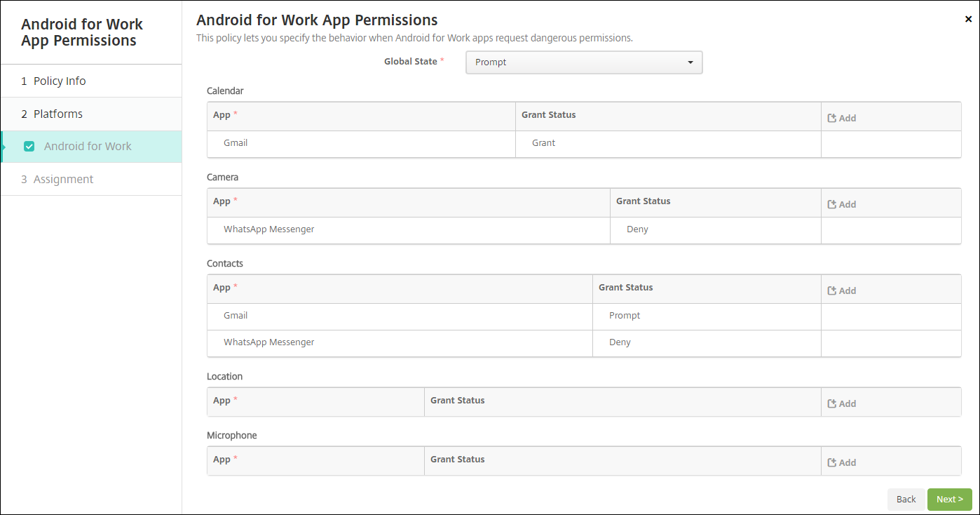Select WhatsApp Messenger row in the Camera table
980x515 pixels.
pyautogui.click(x=268, y=229)
